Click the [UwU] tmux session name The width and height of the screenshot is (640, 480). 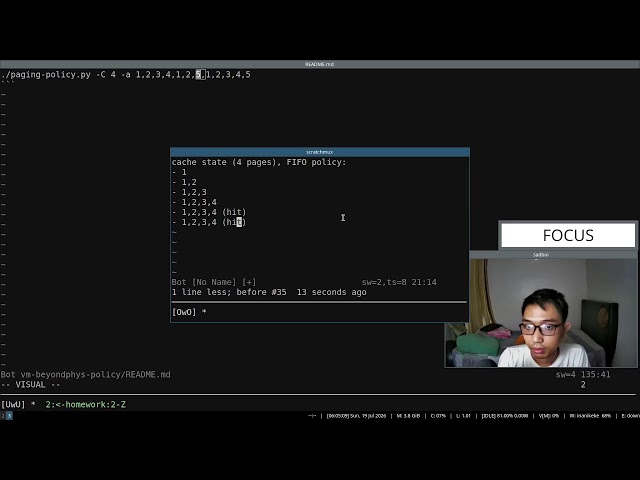point(13,404)
